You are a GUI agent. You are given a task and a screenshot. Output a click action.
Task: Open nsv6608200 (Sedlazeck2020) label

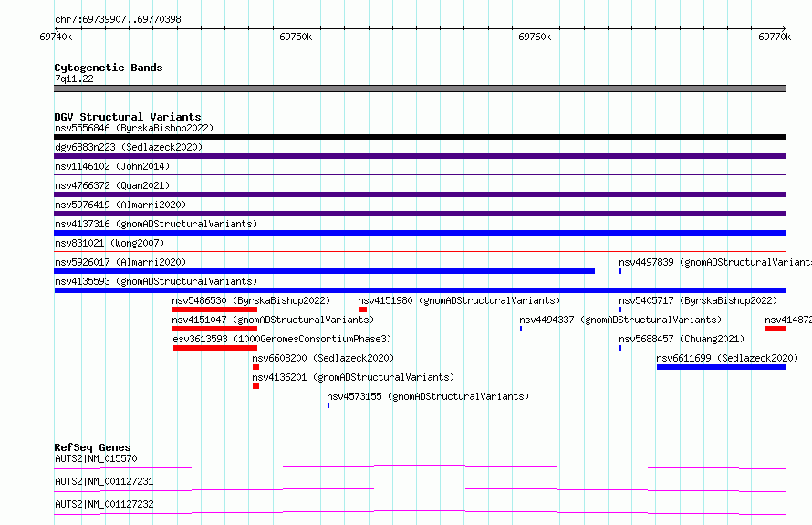coord(323,358)
